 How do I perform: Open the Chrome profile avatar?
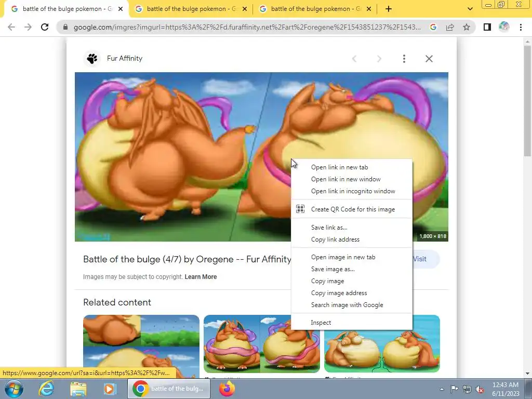click(504, 27)
